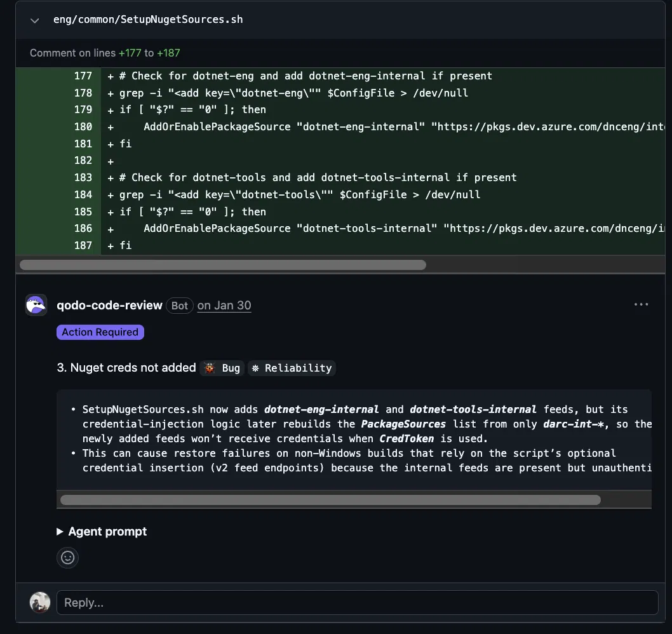Click the Reliability tag badge
Screen dimensions: 672x634
click(292, 368)
